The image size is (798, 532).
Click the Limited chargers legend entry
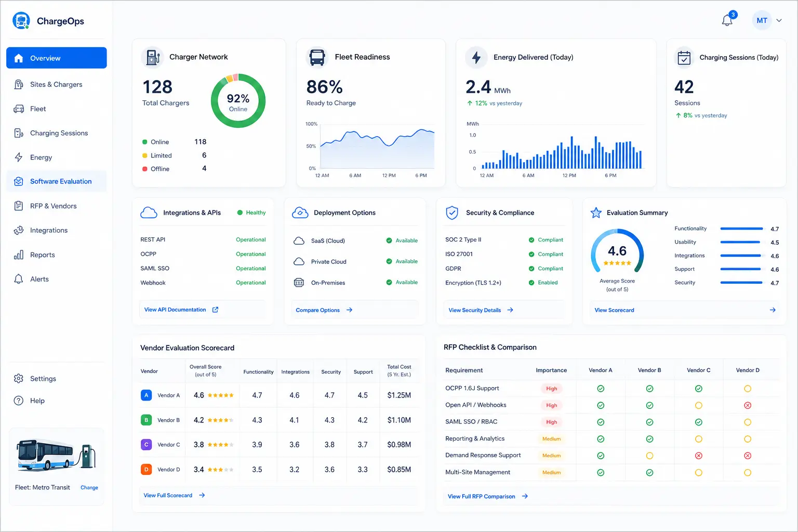(x=175, y=155)
